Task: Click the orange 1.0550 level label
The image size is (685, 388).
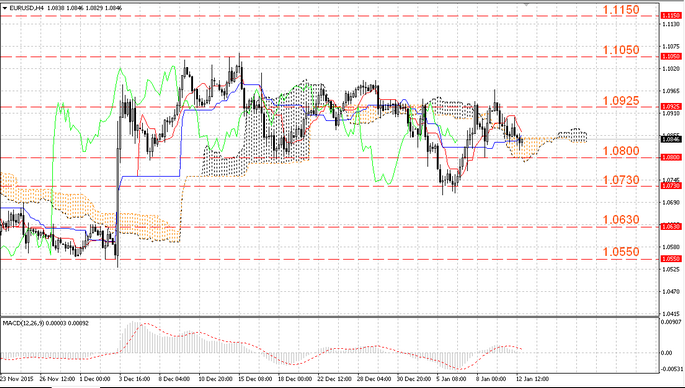Action: tap(621, 252)
